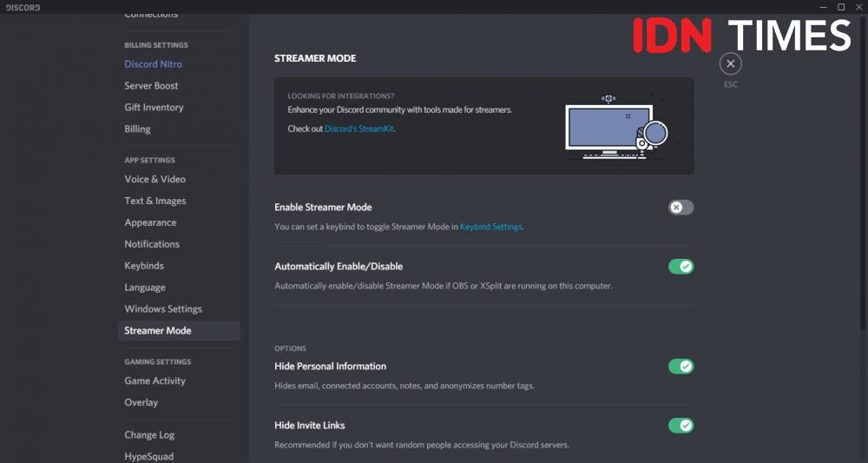868x463 pixels.
Task: Maximize the Discord window
Action: (841, 7)
